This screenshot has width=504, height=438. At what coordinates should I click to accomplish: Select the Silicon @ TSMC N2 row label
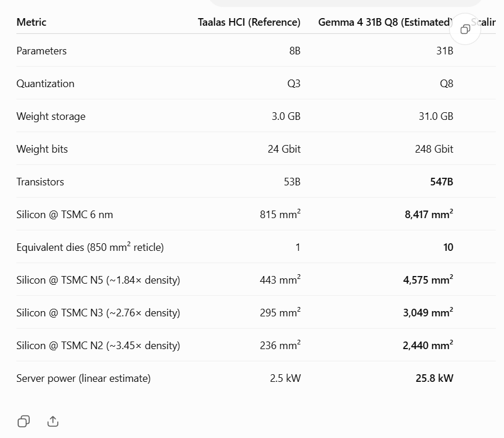pos(98,346)
